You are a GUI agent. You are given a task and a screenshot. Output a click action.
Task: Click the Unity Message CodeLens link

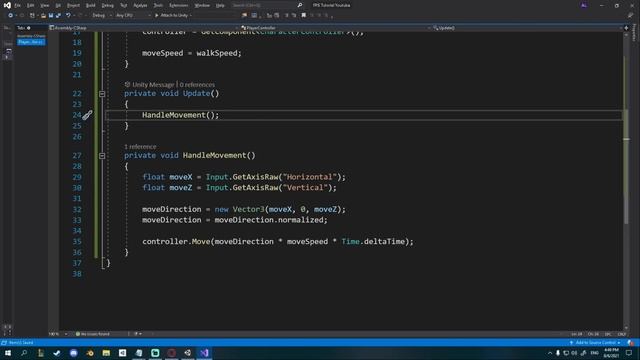153,84
